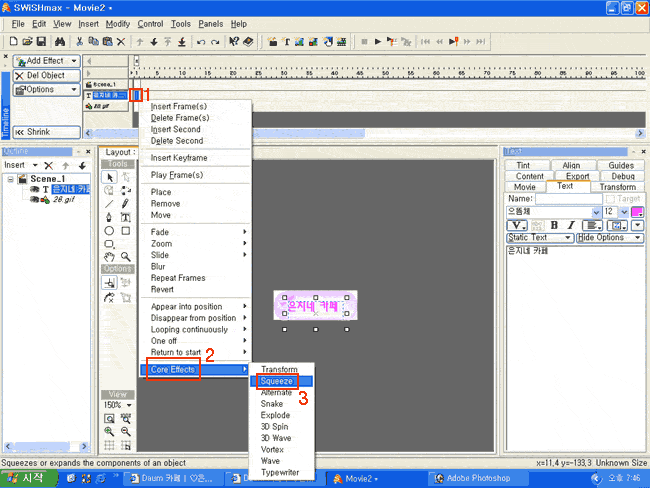Select the arrow Selection tool

tap(109, 177)
